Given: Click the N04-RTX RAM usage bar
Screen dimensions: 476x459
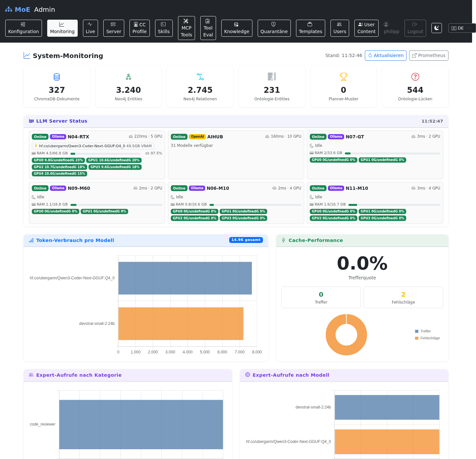Looking at the screenshot, I should 106,153.
